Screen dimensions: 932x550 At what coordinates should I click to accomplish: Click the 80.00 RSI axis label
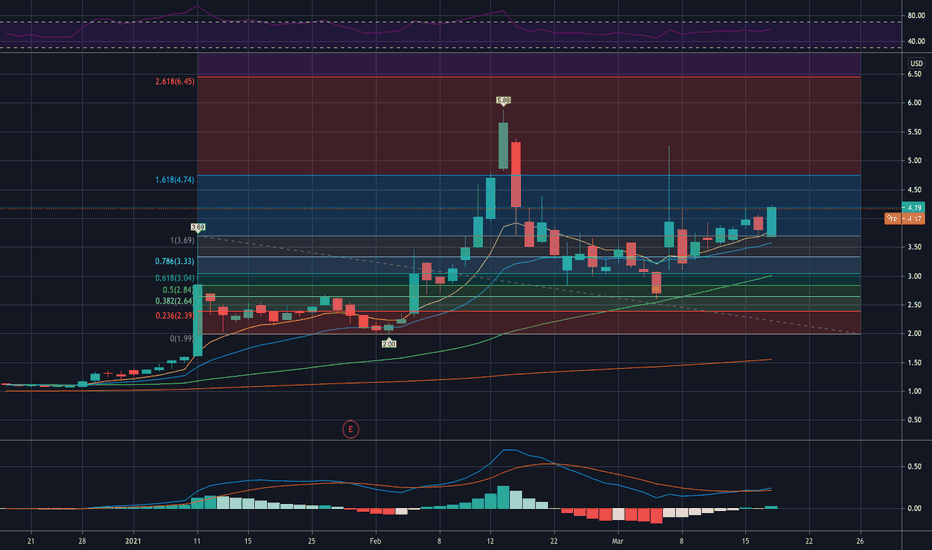pos(916,15)
